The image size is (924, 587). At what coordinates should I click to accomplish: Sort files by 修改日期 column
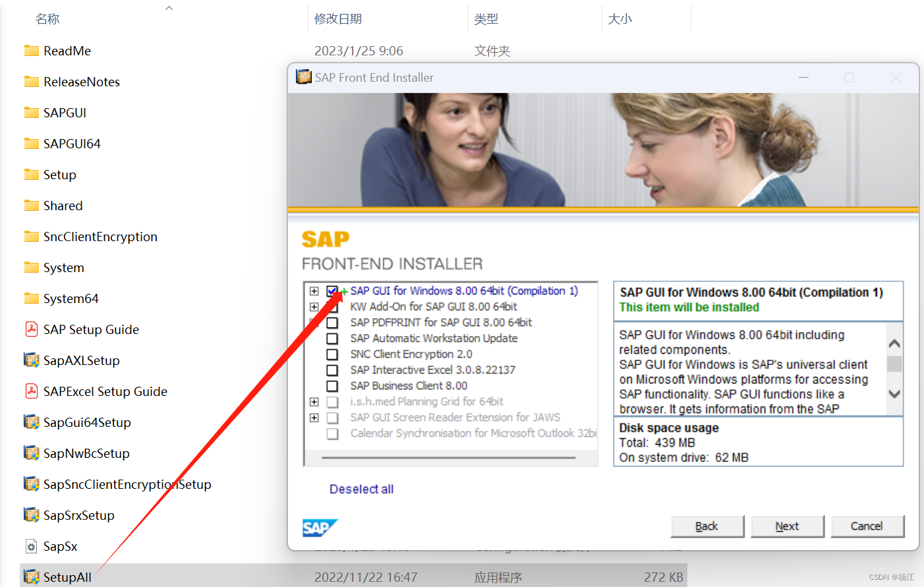pyautogui.click(x=338, y=18)
